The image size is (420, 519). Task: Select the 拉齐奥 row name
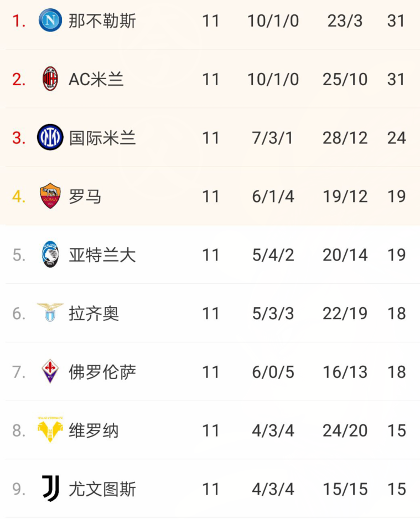coord(94,314)
